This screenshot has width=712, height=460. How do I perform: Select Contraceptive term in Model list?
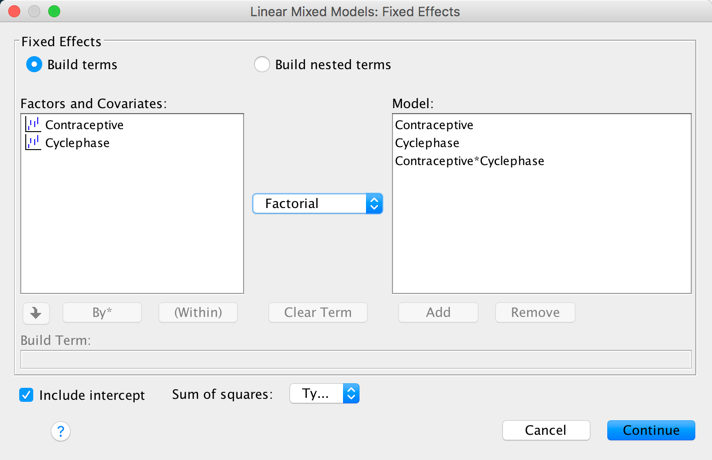[434, 125]
